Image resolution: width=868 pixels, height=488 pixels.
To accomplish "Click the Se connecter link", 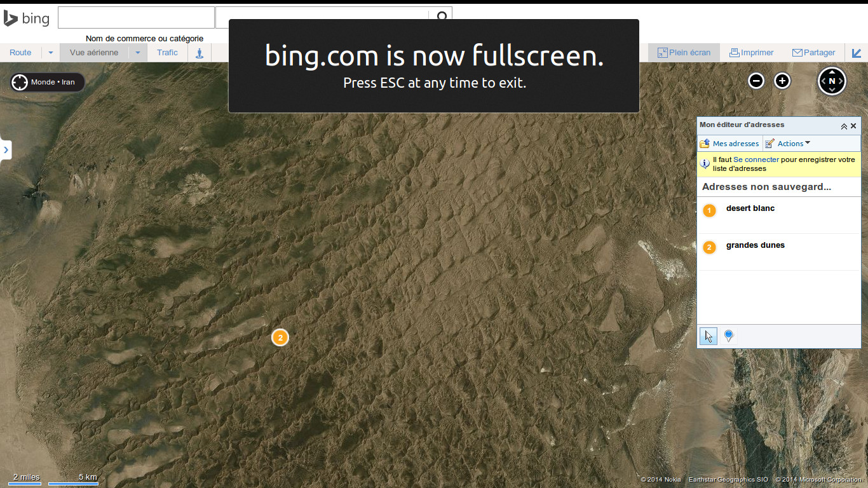I will pyautogui.click(x=756, y=160).
